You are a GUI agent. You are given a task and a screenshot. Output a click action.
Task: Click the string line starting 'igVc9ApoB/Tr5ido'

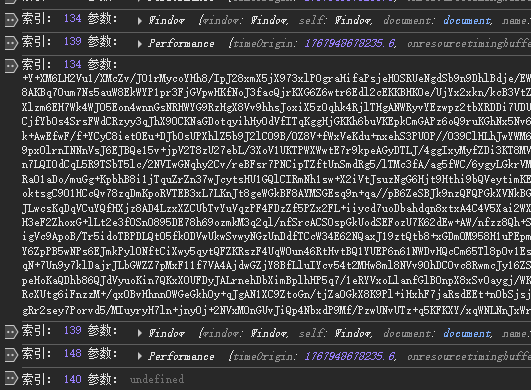tap(276, 236)
